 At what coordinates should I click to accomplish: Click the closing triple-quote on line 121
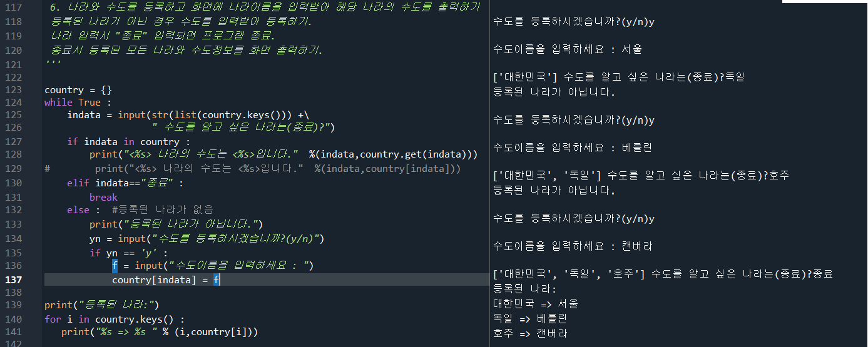[x=53, y=63]
